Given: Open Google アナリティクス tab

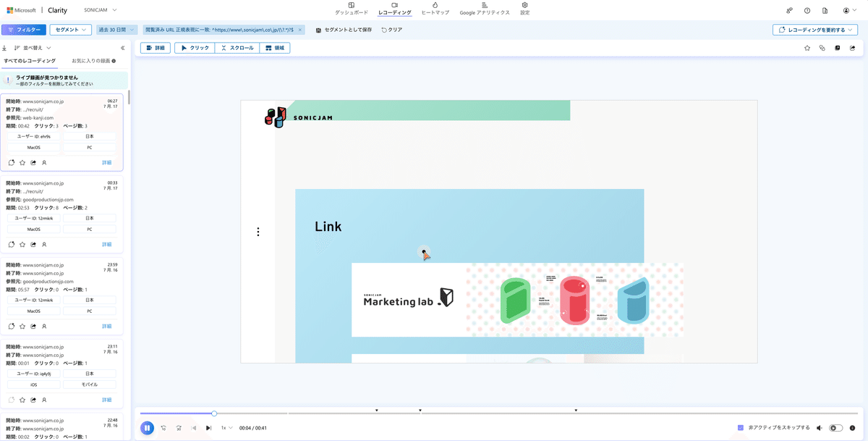Looking at the screenshot, I should click(485, 9).
